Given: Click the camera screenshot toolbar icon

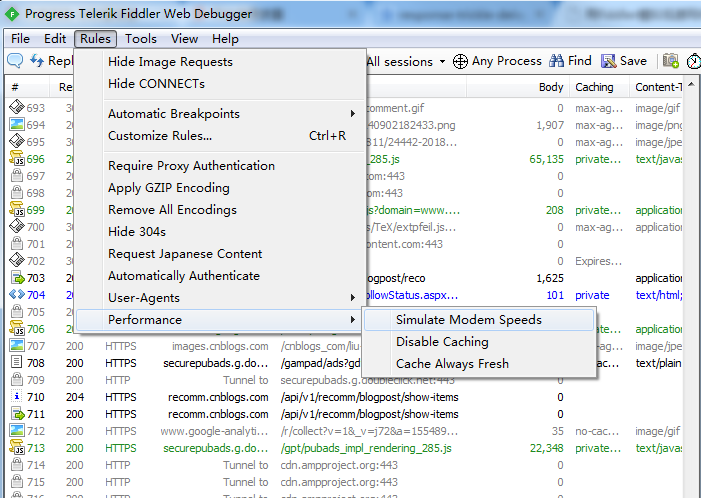Looking at the screenshot, I should pos(671,61).
